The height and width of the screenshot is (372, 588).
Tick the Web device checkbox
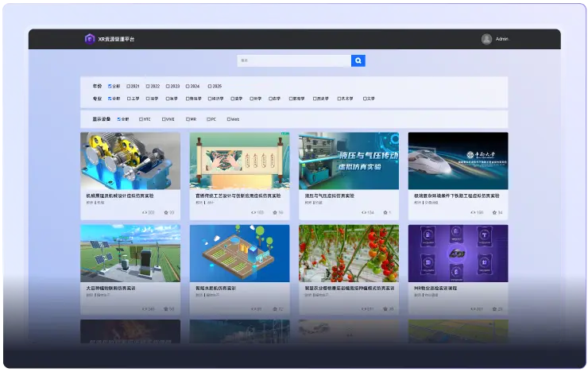click(228, 119)
